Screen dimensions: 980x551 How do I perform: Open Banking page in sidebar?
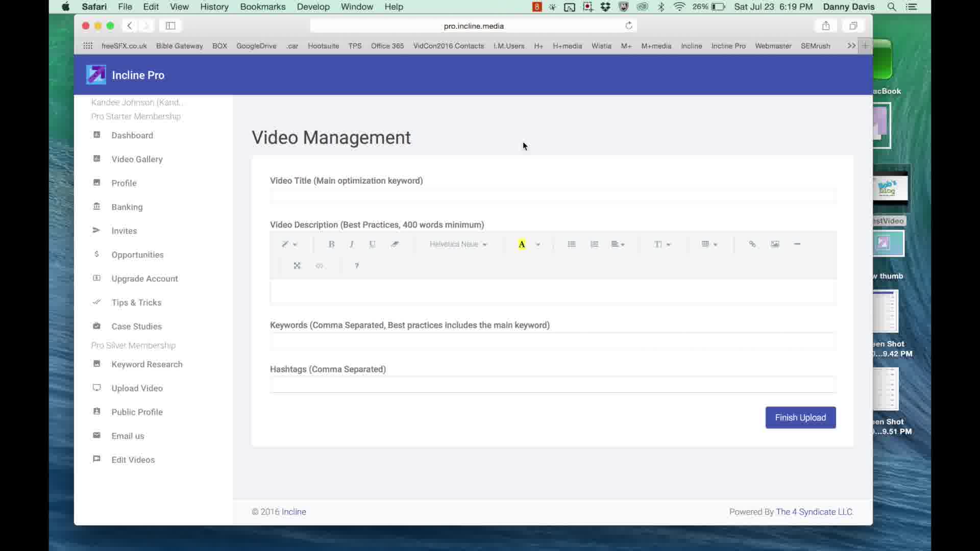coord(127,207)
